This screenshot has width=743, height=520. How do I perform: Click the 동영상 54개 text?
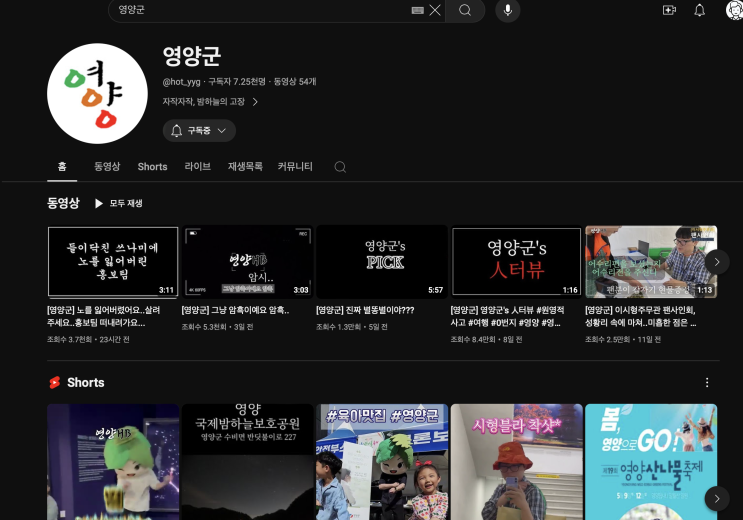(x=295, y=82)
